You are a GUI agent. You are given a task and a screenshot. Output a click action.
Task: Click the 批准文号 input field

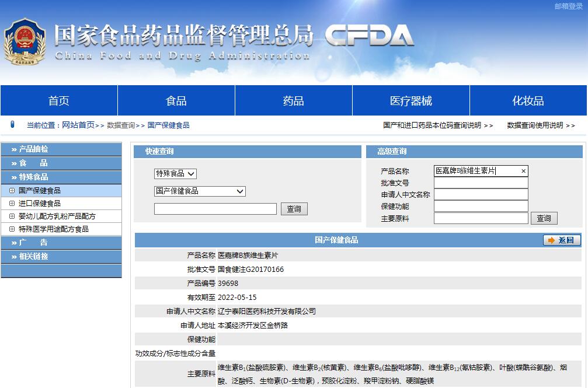(481, 183)
